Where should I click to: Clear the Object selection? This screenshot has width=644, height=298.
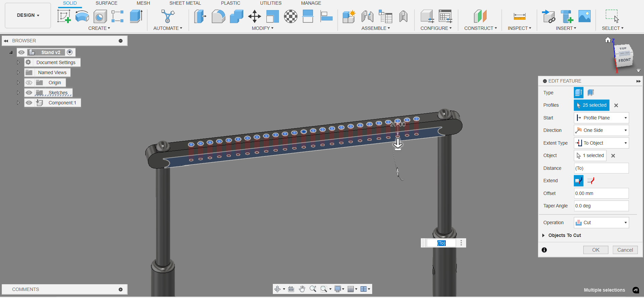pyautogui.click(x=613, y=156)
